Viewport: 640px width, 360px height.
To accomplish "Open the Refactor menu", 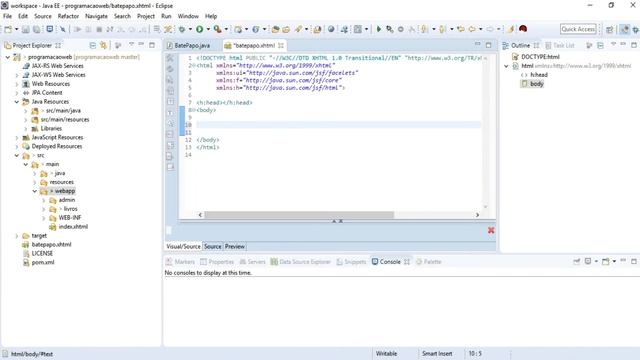I will [68, 16].
